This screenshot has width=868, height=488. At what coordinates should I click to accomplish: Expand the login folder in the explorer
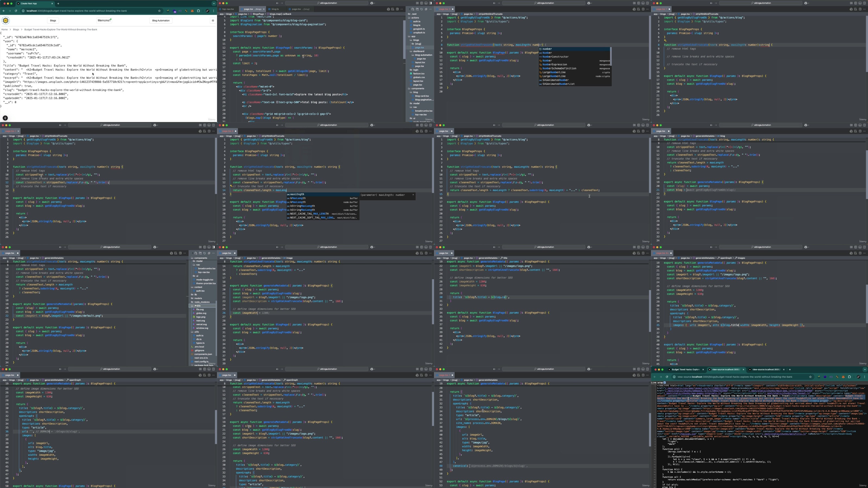pyautogui.click(x=416, y=70)
